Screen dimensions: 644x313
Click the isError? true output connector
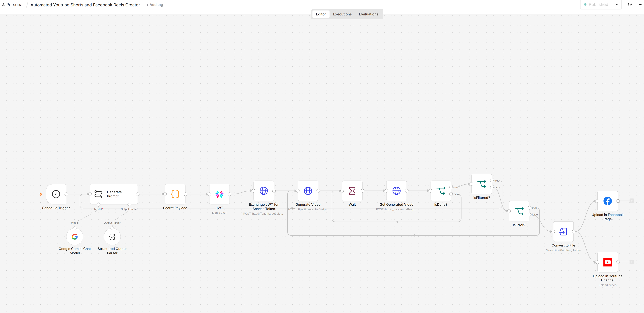(x=529, y=208)
